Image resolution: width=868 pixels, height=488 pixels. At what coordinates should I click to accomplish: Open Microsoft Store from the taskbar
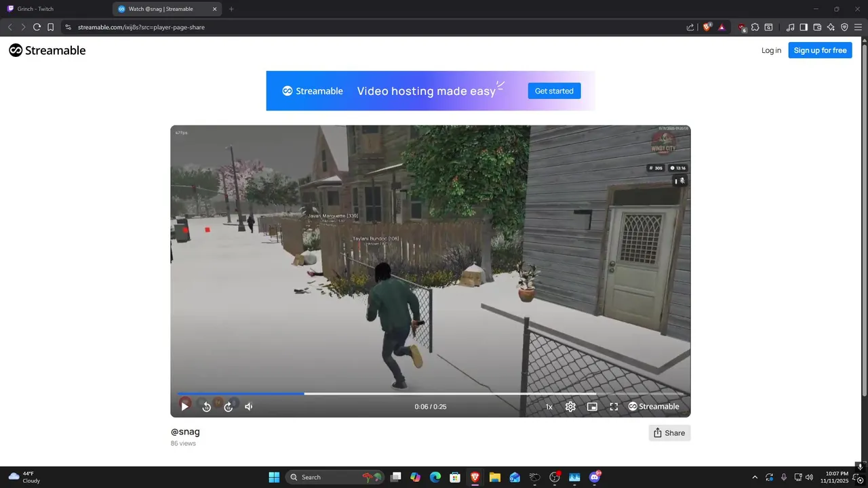point(455,477)
